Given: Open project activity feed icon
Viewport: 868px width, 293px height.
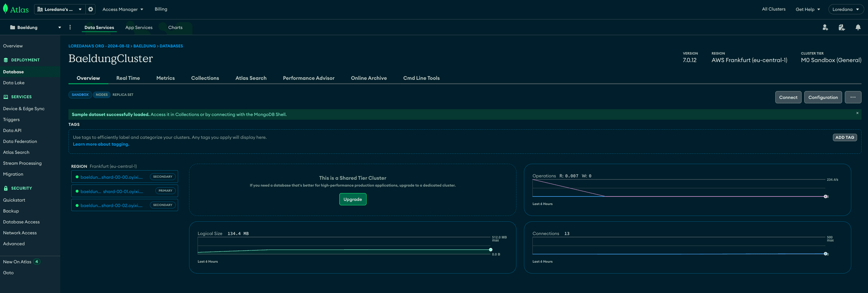Looking at the screenshot, I should click(x=841, y=27).
